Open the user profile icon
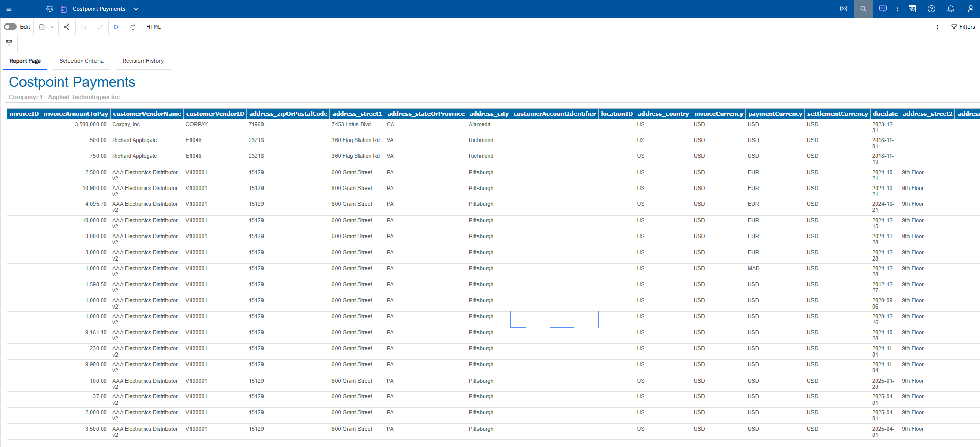980x447 pixels. coord(970,9)
